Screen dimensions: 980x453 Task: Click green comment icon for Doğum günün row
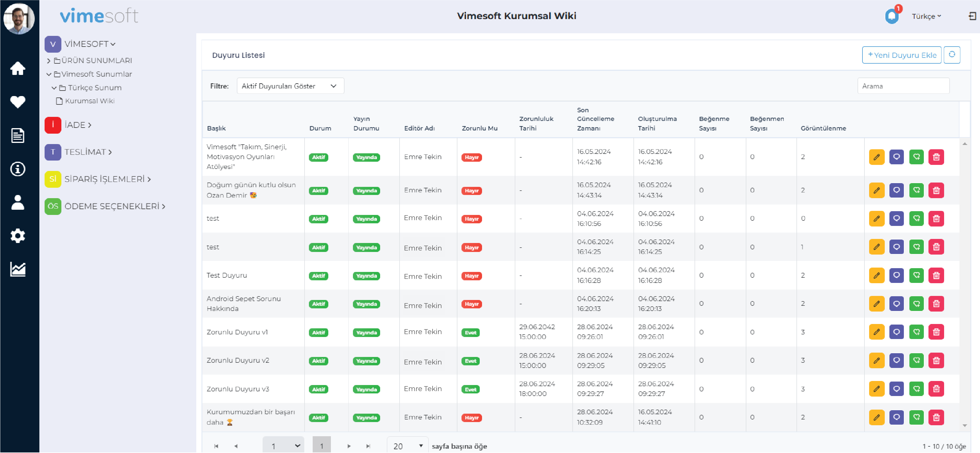917,190
